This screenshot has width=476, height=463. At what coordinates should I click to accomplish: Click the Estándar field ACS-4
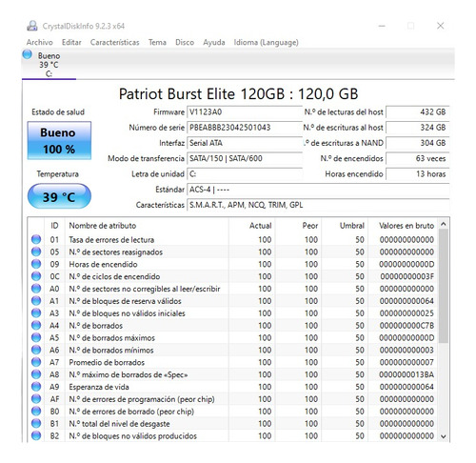(x=318, y=190)
